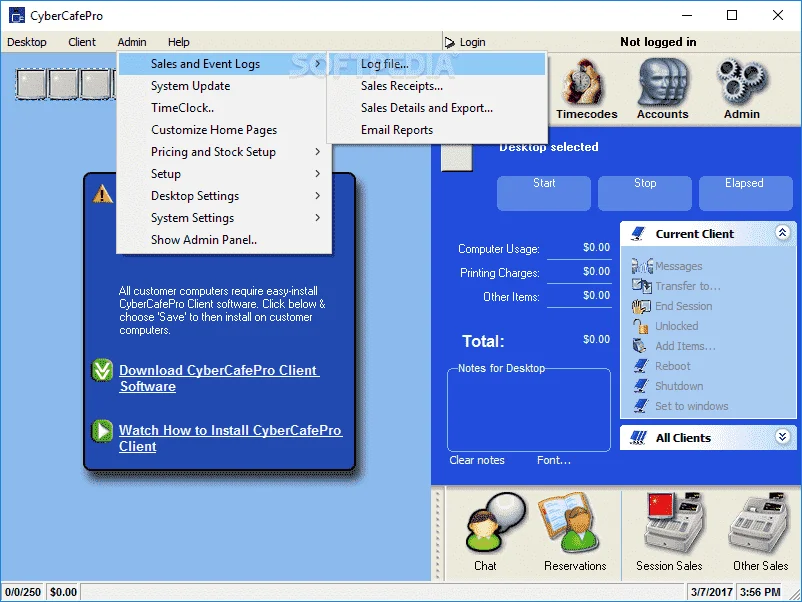This screenshot has width=802, height=602.
Task: Click the Current Client panel icon
Action: click(638, 234)
